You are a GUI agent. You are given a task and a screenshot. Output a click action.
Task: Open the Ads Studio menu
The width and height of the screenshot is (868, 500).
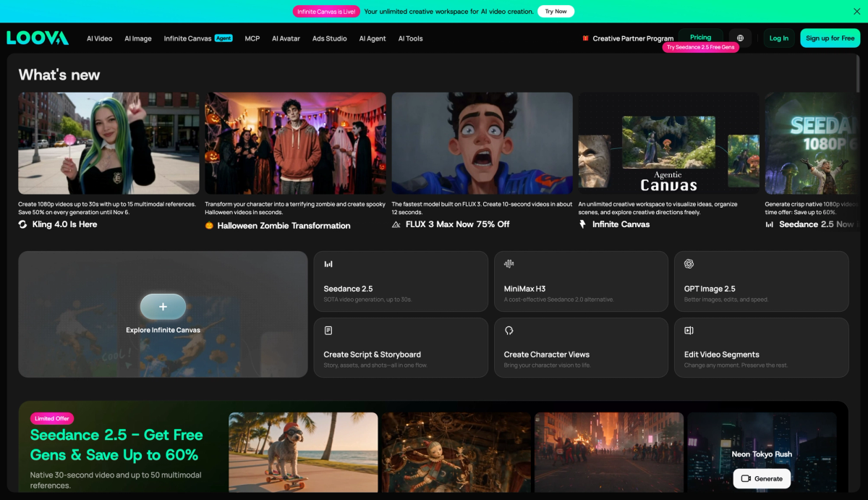point(330,38)
